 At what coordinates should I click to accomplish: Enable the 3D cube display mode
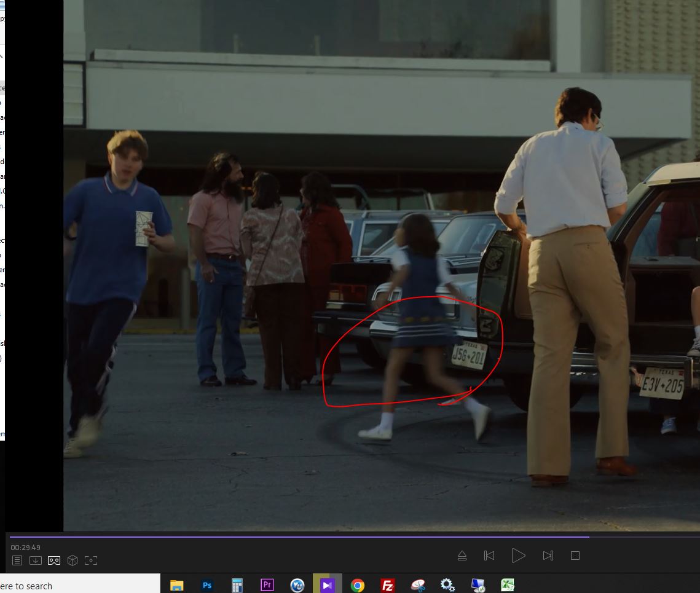pos(73,560)
